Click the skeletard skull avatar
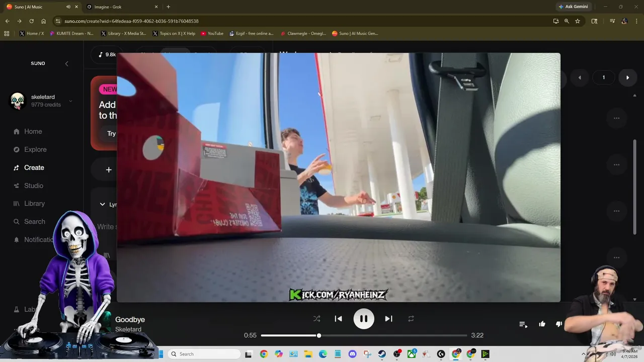Screen dimensions: 644x362 pyautogui.click(x=18, y=101)
